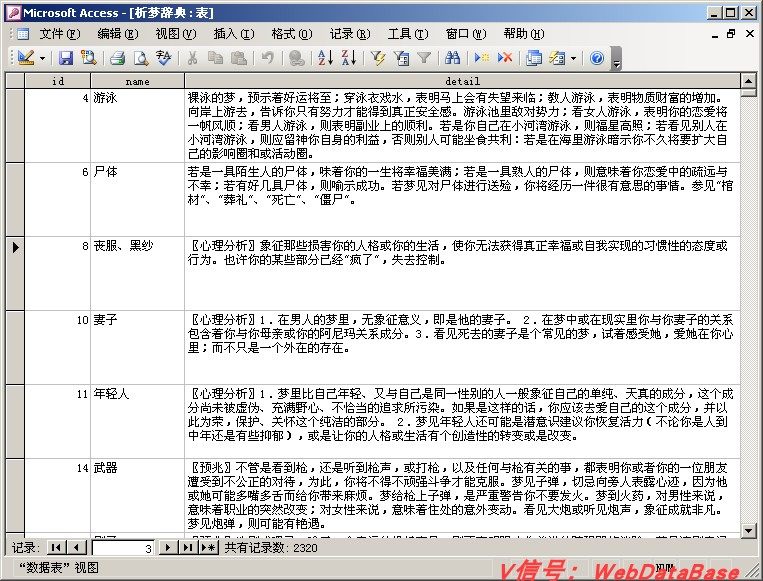The width and height of the screenshot is (763, 581).
Task: Click the scroll down arrow of vertical scrollbar
Action: [x=748, y=530]
